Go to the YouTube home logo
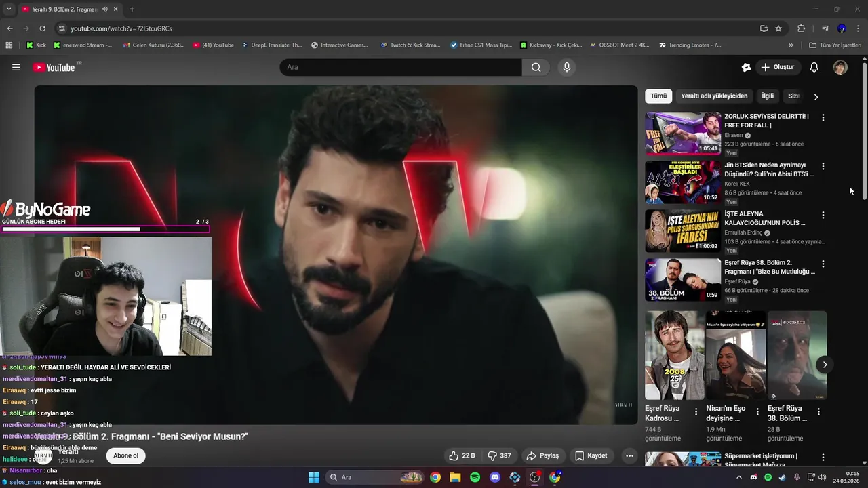This screenshot has width=868, height=488. pos(54,67)
